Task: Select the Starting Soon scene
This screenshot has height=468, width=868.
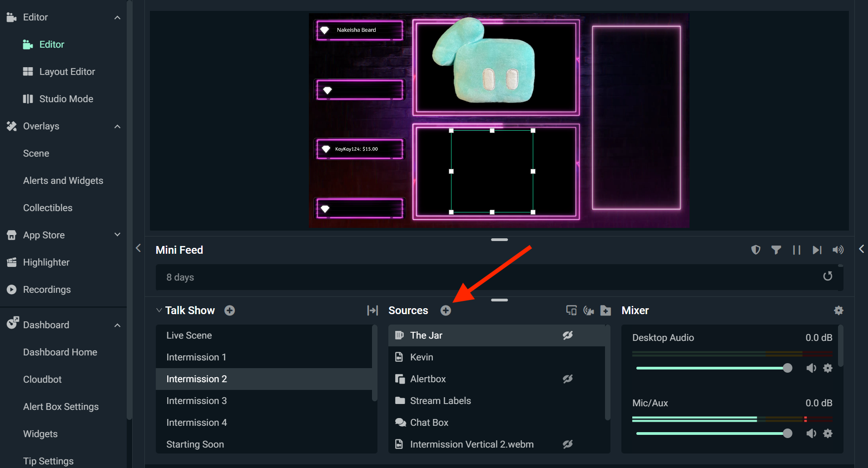Action: coord(195,444)
